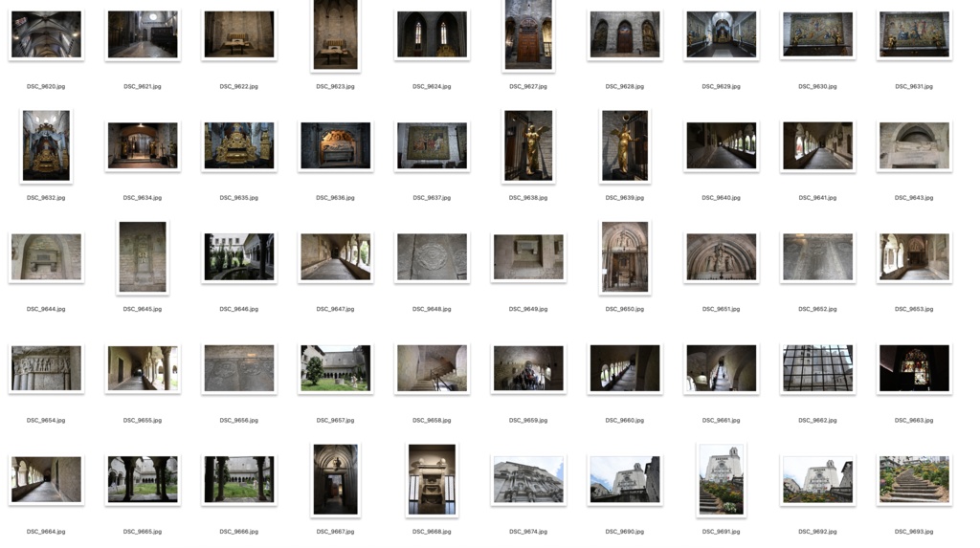The width and height of the screenshot is (980, 548).
Task: Open the DSC_9621.jpg thumbnail
Action: [x=143, y=34]
